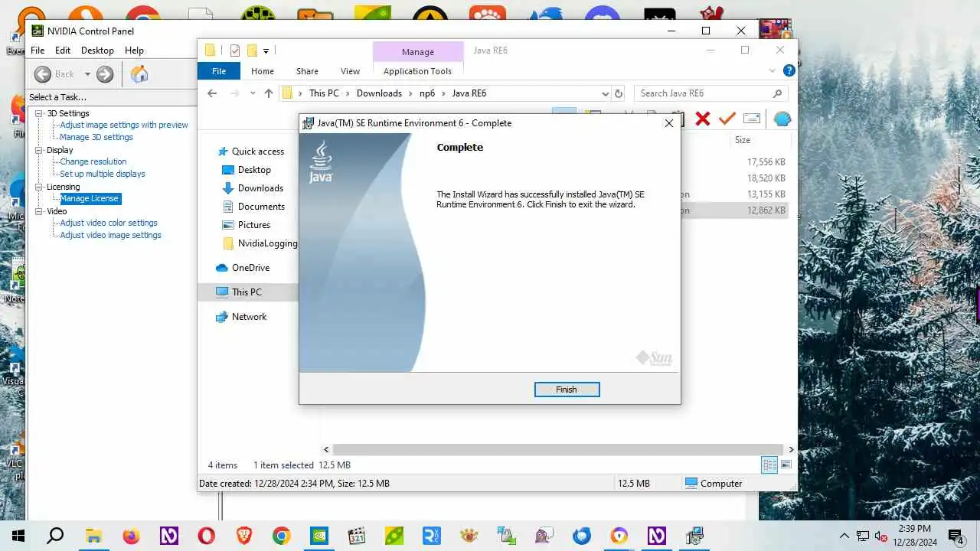The height and width of the screenshot is (551, 980).
Task: Expand the Explorer ribbon chevron
Action: point(773,70)
